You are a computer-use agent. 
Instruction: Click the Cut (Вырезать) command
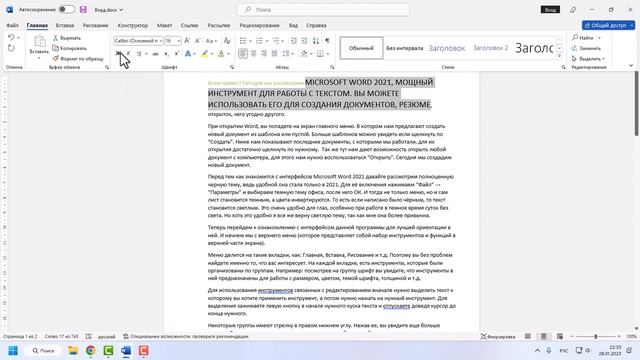coord(67,38)
